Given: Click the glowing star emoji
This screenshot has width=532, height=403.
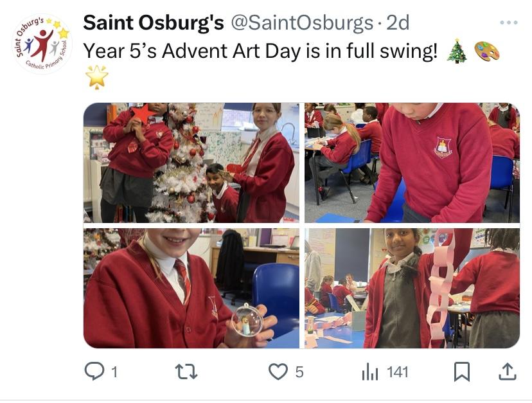Looking at the screenshot, I should pos(96,77).
